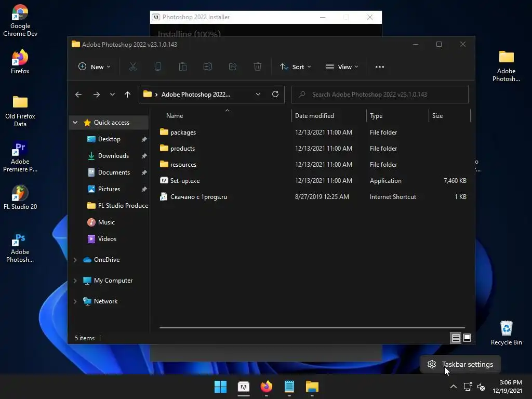Open the recent locations chevron next to the forward arrow
The height and width of the screenshot is (399, 532).
[x=112, y=95]
